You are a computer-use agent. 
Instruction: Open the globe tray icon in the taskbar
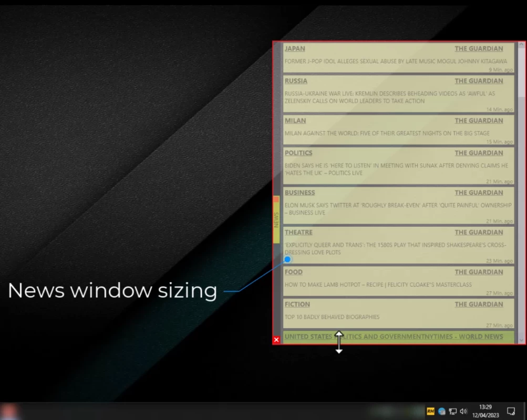pyautogui.click(x=442, y=411)
